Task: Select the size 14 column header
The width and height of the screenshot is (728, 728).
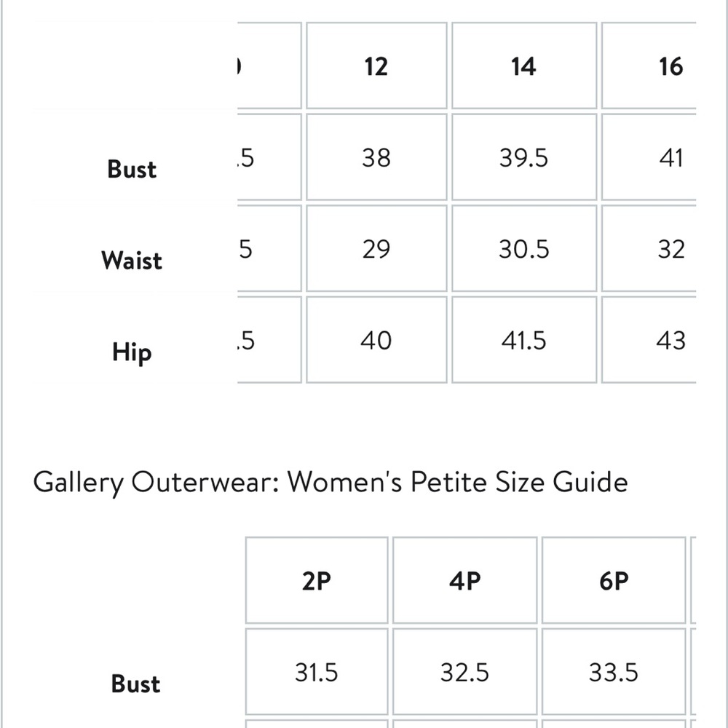Action: 523,66
